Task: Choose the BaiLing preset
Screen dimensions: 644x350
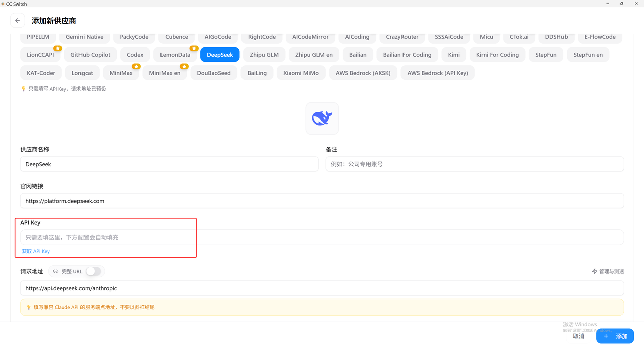Action: (x=257, y=73)
